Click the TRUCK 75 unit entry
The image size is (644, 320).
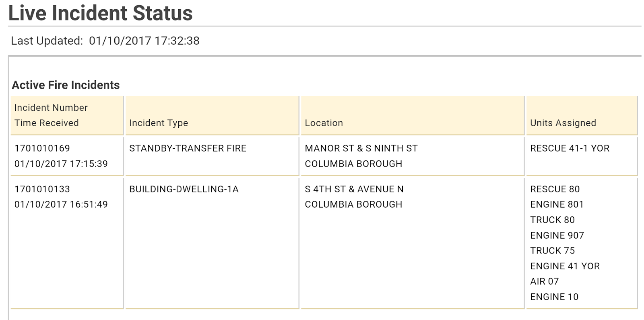pos(552,251)
